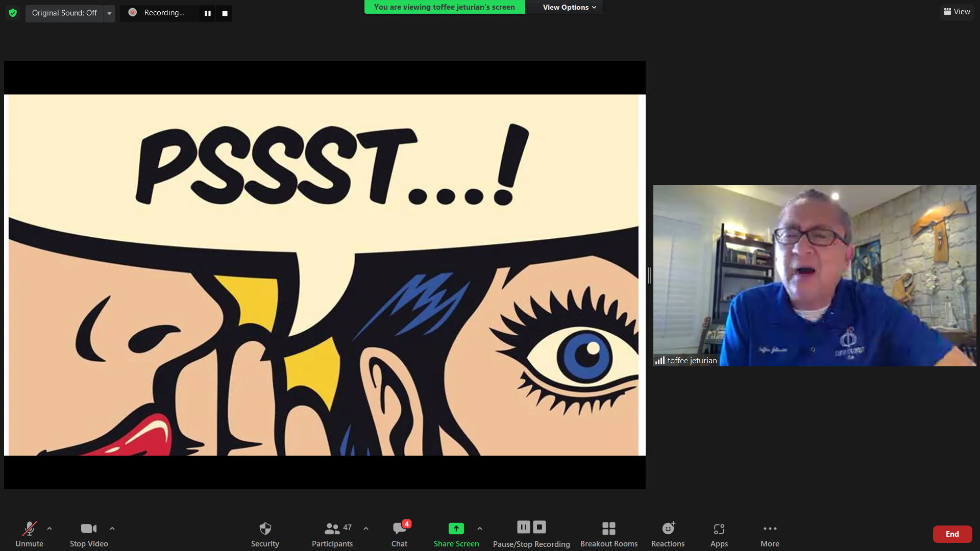Open the Participants panel

coord(332,534)
